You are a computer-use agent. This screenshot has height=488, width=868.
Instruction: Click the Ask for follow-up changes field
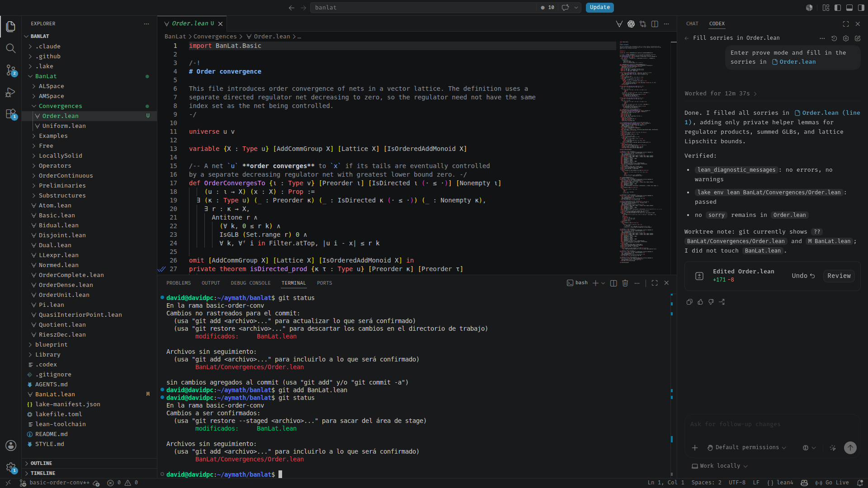(773, 425)
